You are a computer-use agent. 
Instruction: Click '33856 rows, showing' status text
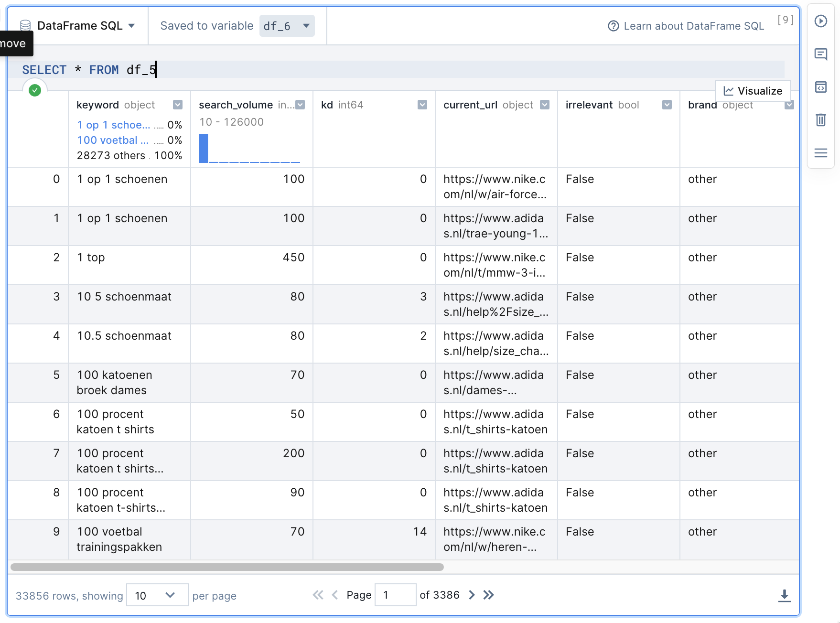pyautogui.click(x=69, y=596)
